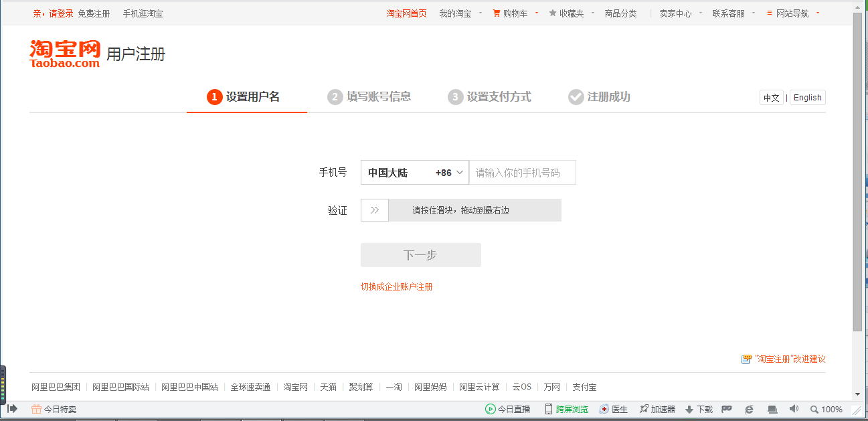Open 下载 downloads arrow icon
The height and width of the screenshot is (421, 868).
pyautogui.click(x=689, y=410)
